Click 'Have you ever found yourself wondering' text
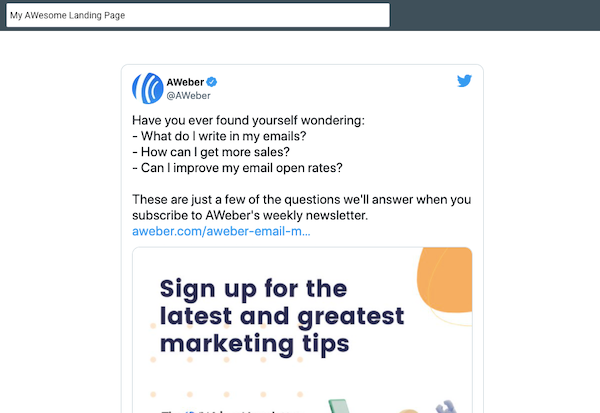600x413 pixels. (x=248, y=121)
